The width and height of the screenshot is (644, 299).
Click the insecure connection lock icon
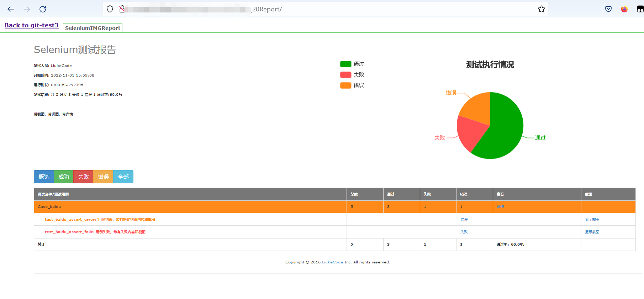[x=122, y=9]
